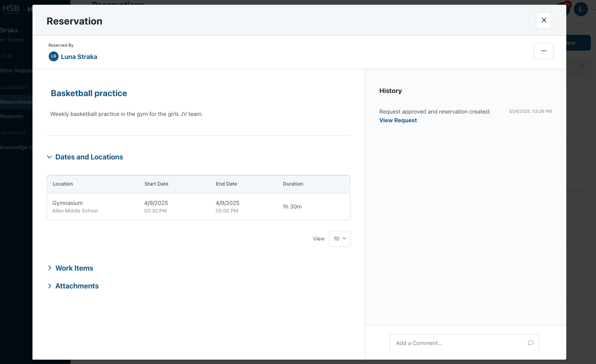Select Reservations in the sidebar
This screenshot has width=596, height=364.
(16, 102)
